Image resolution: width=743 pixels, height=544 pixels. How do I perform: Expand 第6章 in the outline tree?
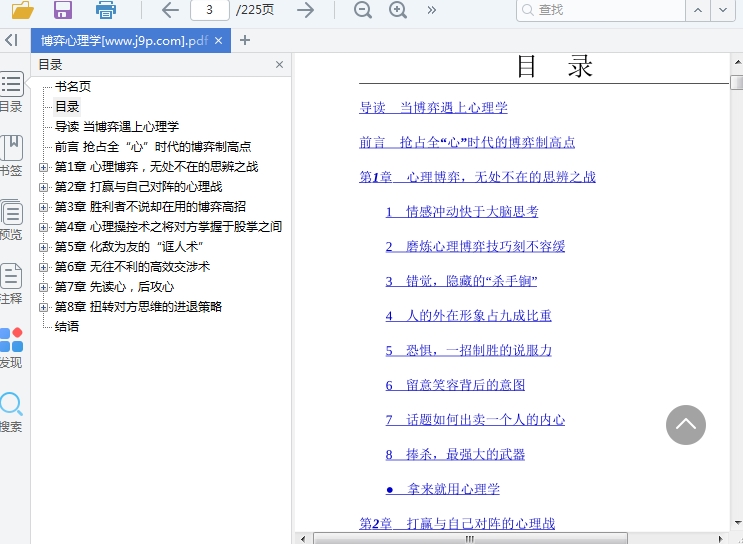tap(44, 267)
